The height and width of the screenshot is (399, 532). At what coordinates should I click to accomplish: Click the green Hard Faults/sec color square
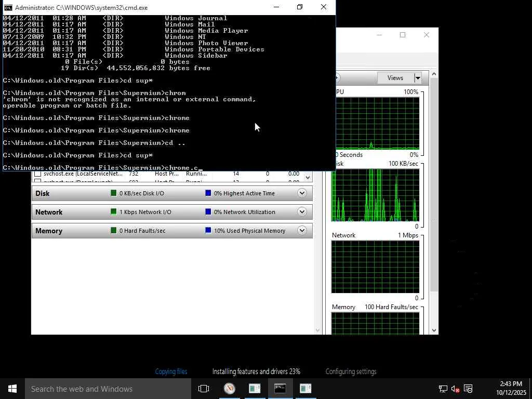(114, 230)
